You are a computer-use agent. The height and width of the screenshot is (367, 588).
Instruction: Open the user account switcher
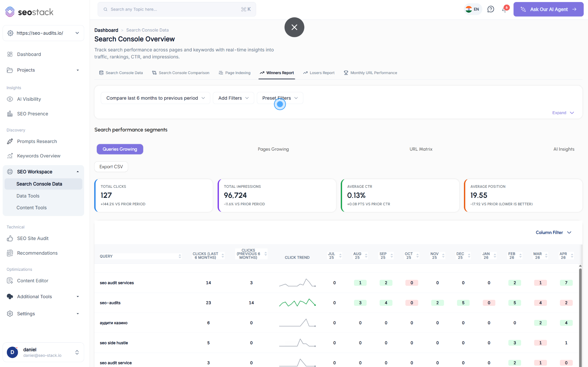tap(77, 352)
